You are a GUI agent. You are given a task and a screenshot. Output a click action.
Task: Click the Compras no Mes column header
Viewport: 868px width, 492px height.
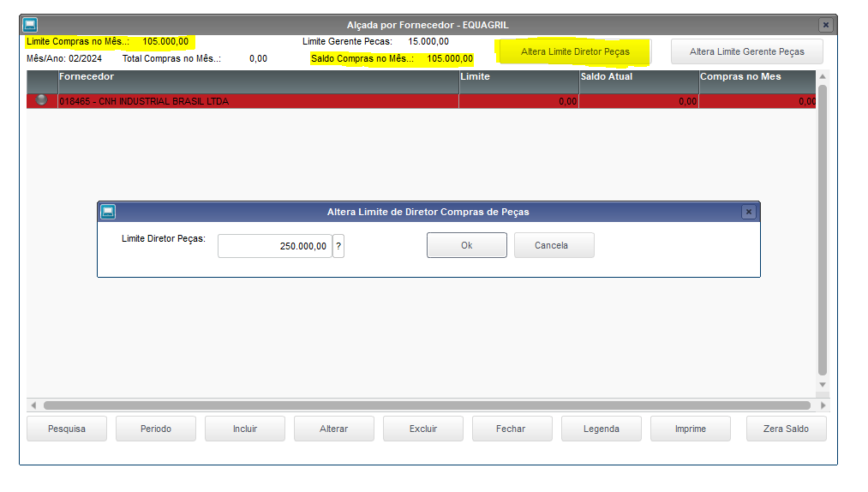tap(757, 81)
